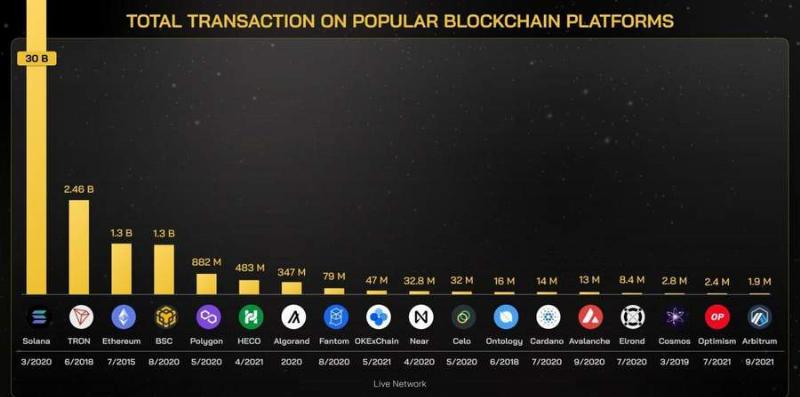The height and width of the screenshot is (397, 800).
Task: Click the OKExChain logo icon
Action: coord(378,317)
